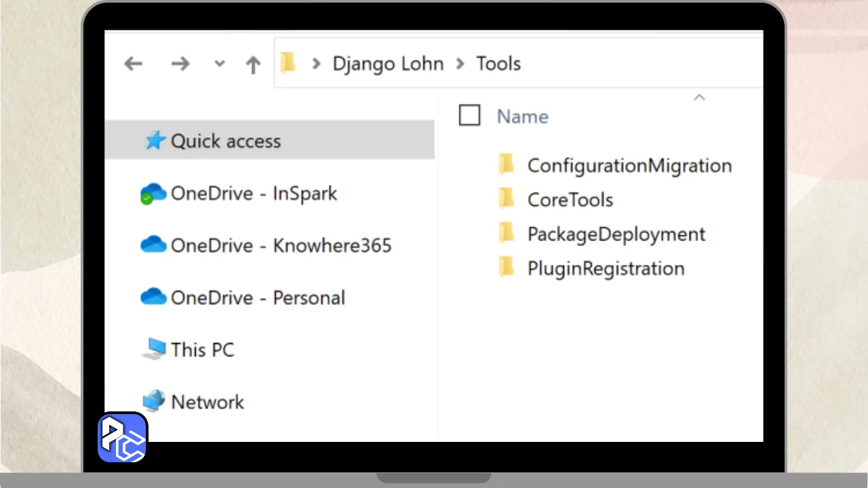
Task: Click the sort direction arrow above Name
Action: coord(699,98)
